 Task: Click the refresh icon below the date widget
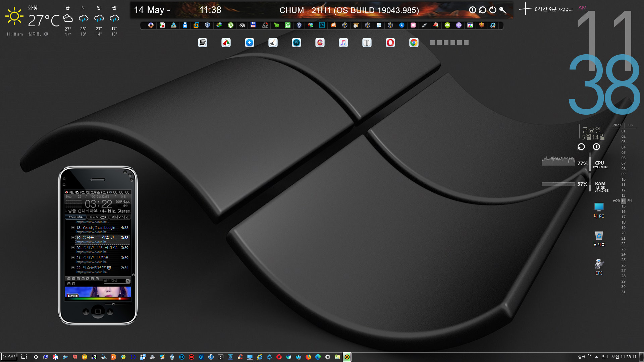tap(581, 147)
